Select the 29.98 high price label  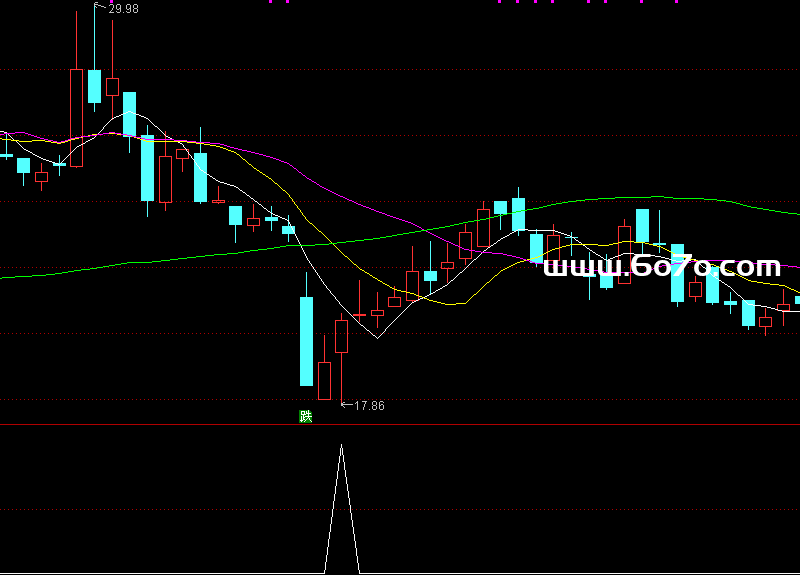click(x=124, y=9)
